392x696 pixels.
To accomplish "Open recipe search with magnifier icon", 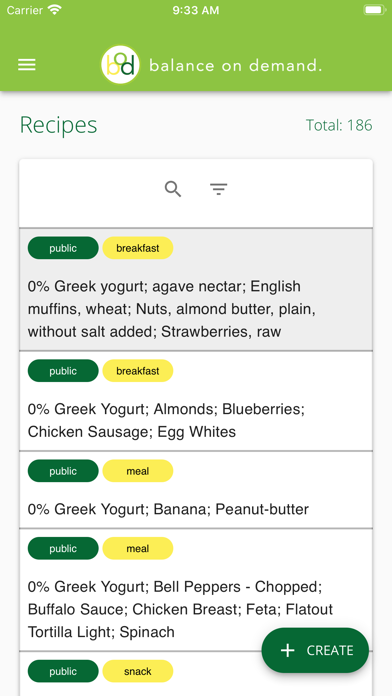I will (x=173, y=189).
